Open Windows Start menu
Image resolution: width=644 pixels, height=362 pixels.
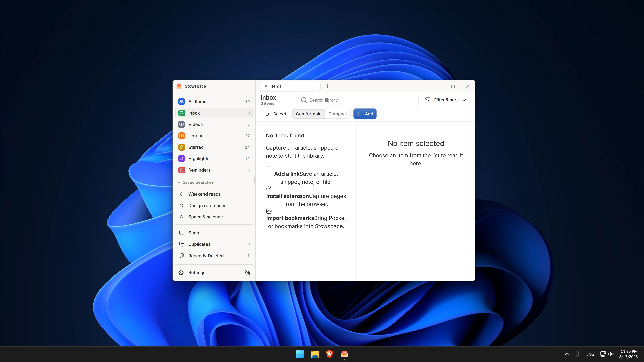pos(300,354)
